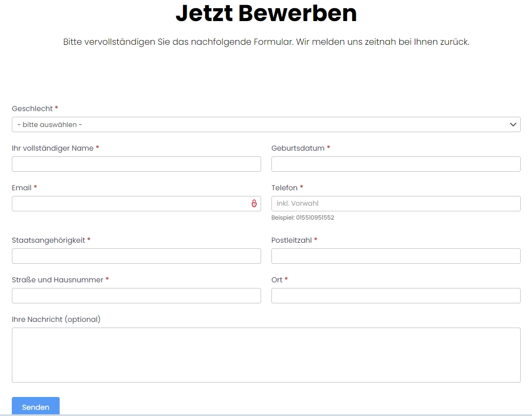The image size is (532, 416).
Task: Click the lock icon in Email field
Action: coord(254,203)
